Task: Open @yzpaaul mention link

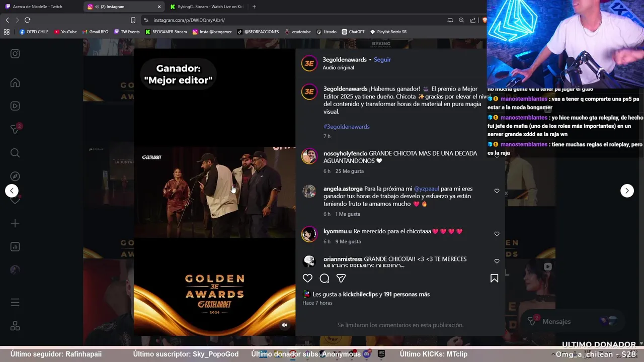Action: tap(426, 189)
